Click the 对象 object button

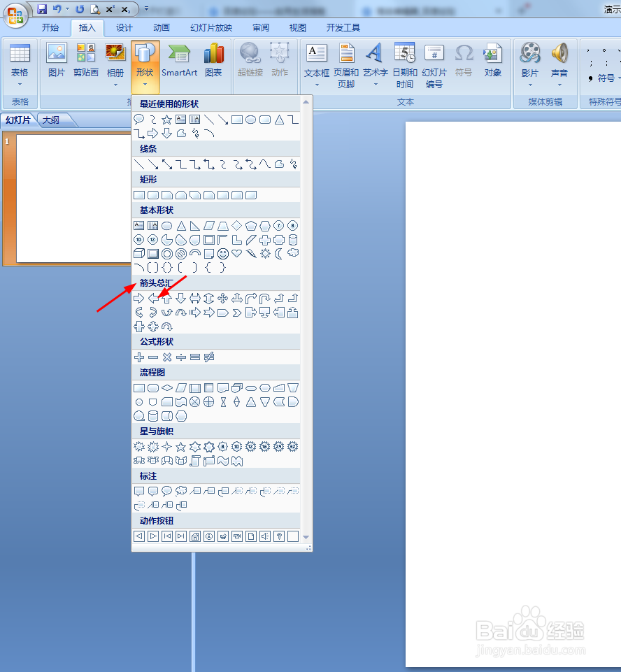493,60
